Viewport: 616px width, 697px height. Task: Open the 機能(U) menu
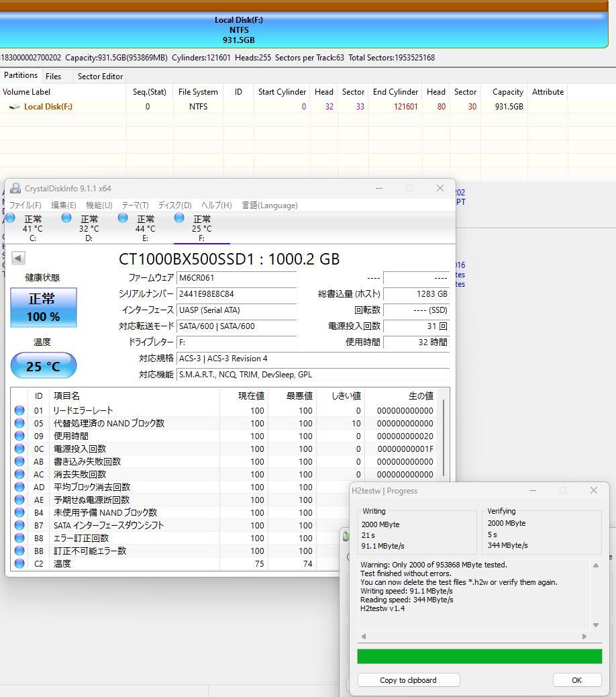99,205
